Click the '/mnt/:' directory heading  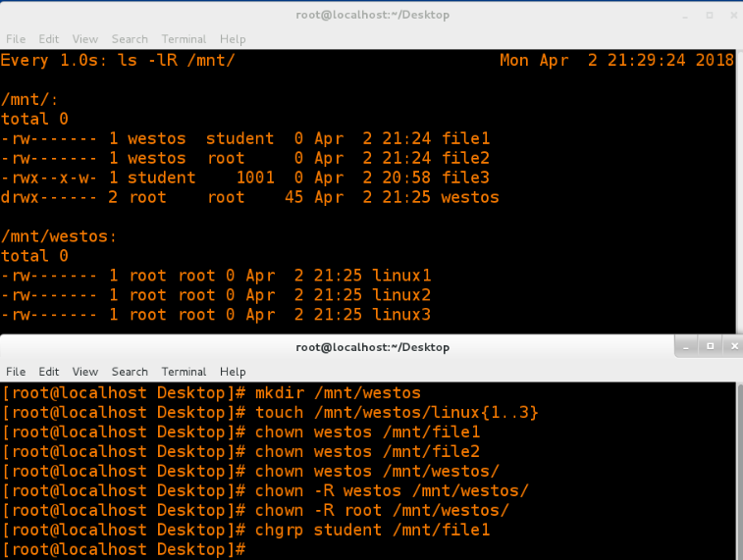(29, 99)
